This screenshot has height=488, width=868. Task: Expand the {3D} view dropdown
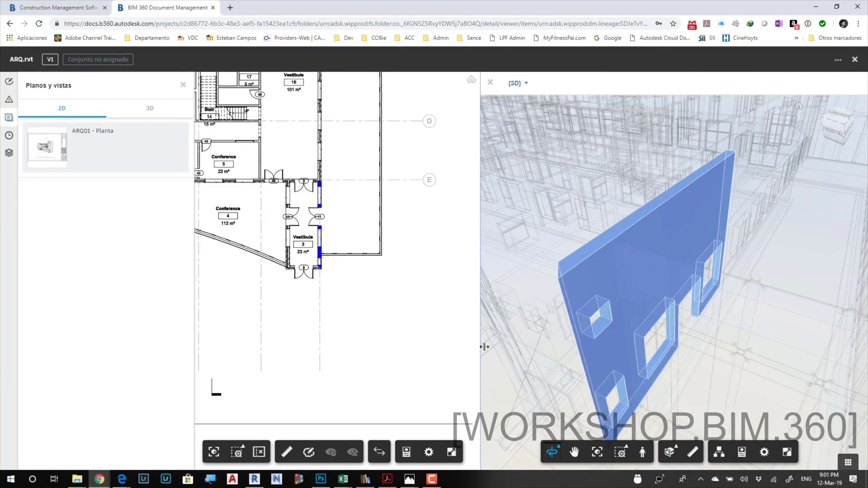coord(518,83)
